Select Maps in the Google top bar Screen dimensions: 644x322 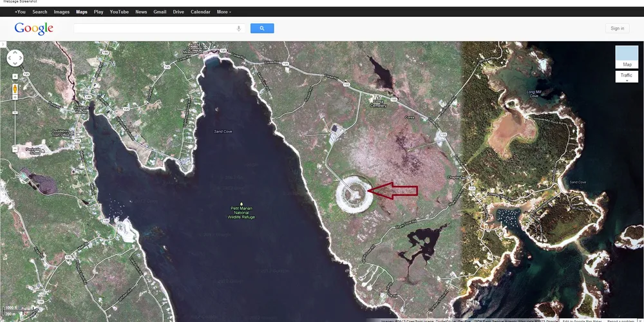pyautogui.click(x=82, y=12)
